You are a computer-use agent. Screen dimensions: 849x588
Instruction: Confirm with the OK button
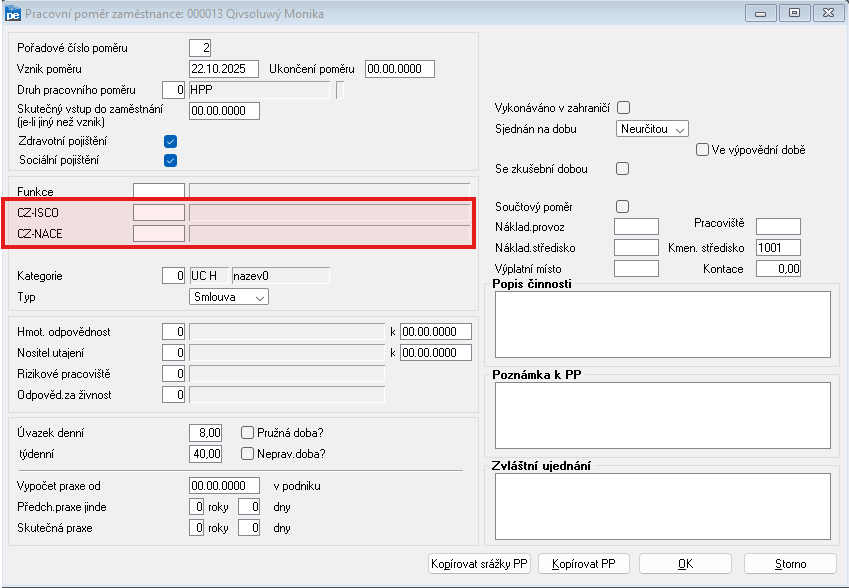[685, 564]
